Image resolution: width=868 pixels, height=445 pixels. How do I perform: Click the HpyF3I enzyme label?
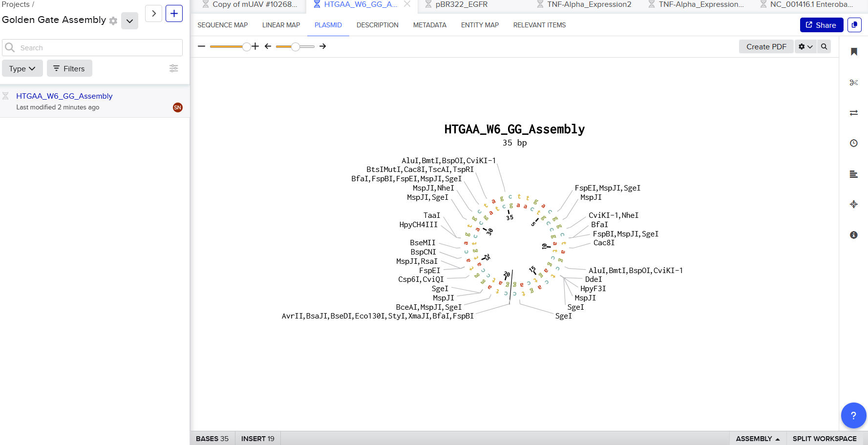coord(593,289)
